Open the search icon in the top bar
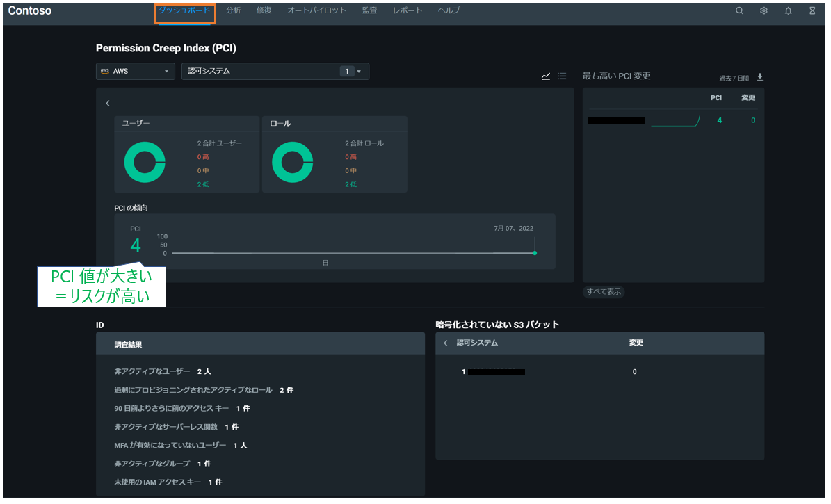Viewport: 831px width, 504px height. 739,10
